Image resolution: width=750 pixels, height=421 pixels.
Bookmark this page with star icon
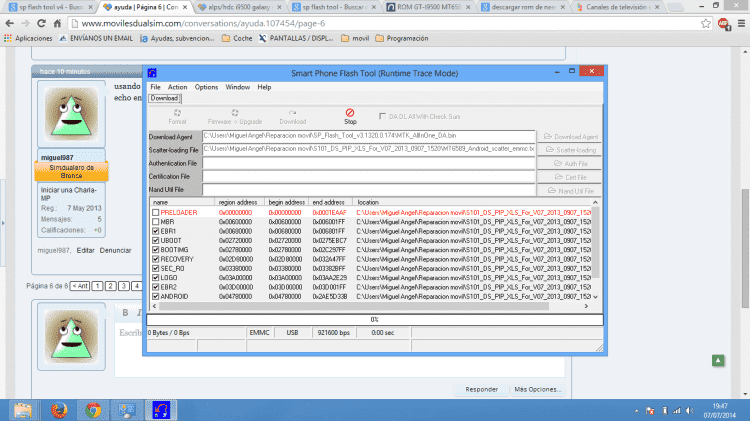pos(706,23)
